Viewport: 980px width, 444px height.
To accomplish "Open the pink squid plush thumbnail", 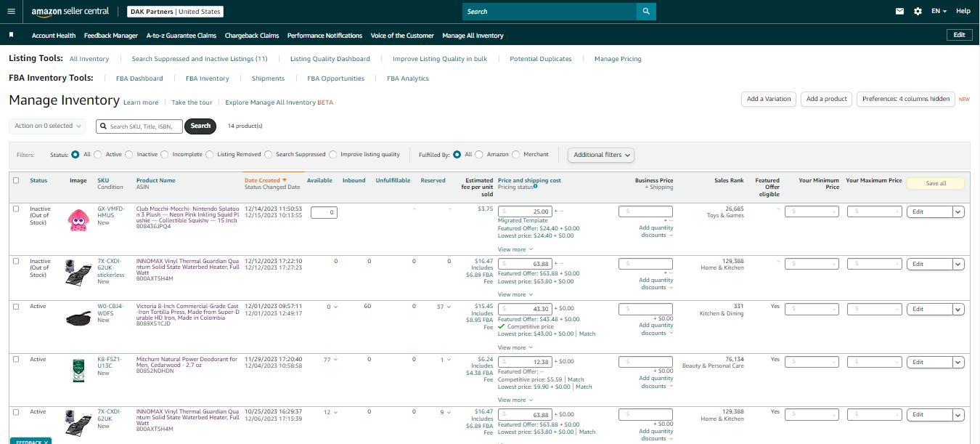I will [78, 220].
